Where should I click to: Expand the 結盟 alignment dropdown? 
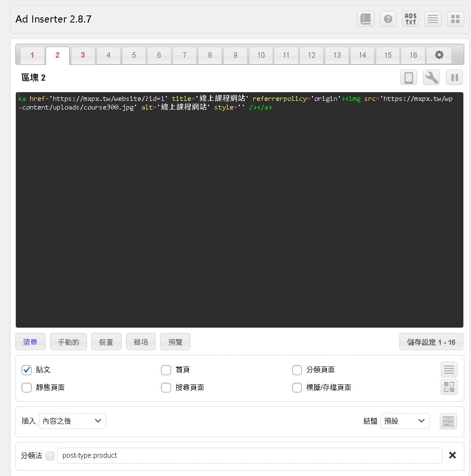(405, 421)
